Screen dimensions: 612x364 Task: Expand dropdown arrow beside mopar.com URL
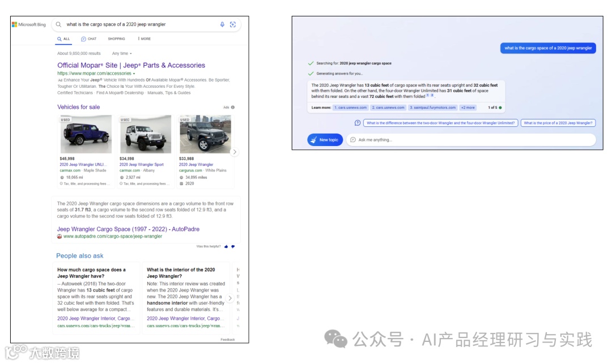(x=134, y=74)
